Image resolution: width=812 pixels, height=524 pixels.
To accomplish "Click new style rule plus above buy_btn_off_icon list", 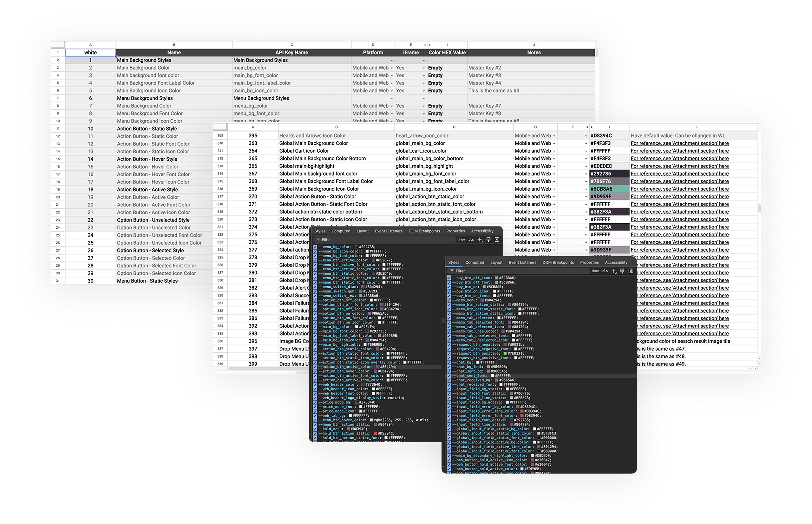I will point(613,271).
